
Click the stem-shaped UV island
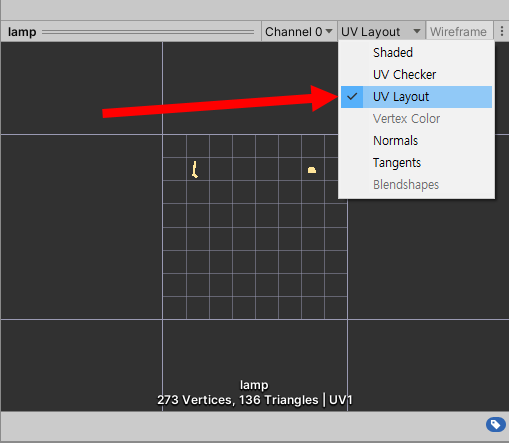point(195,169)
